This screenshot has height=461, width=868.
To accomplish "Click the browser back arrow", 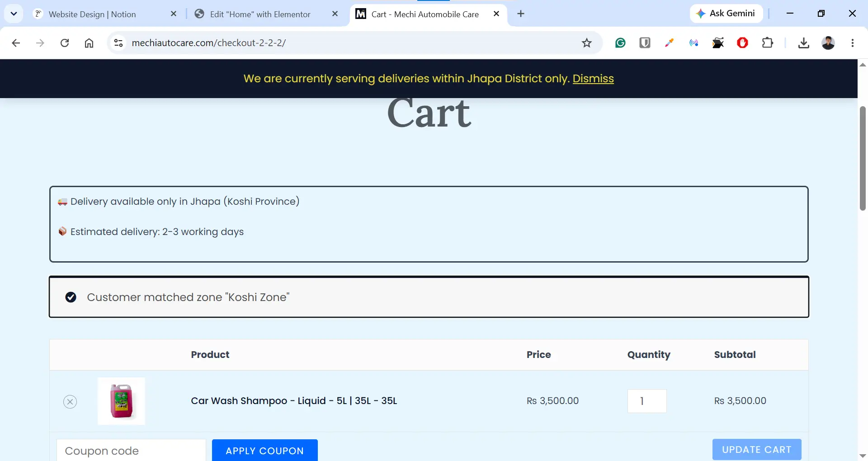I will [x=16, y=43].
